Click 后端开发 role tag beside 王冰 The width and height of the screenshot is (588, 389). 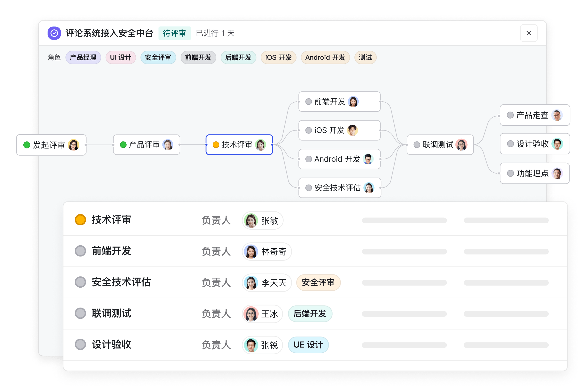click(310, 314)
